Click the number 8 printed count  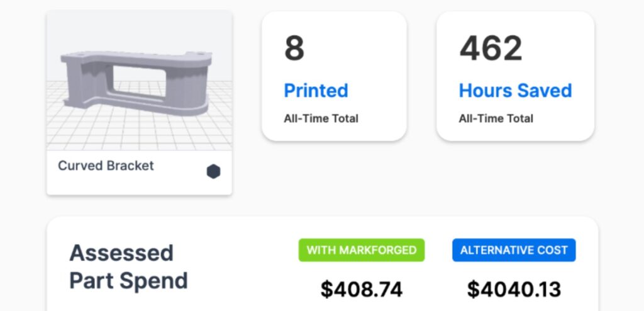pyautogui.click(x=294, y=49)
